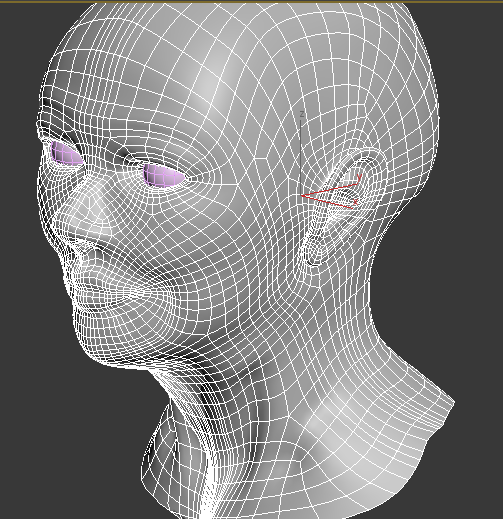Click the red Y axis label on gizmo
This screenshot has width=503, height=519.
tap(359, 177)
